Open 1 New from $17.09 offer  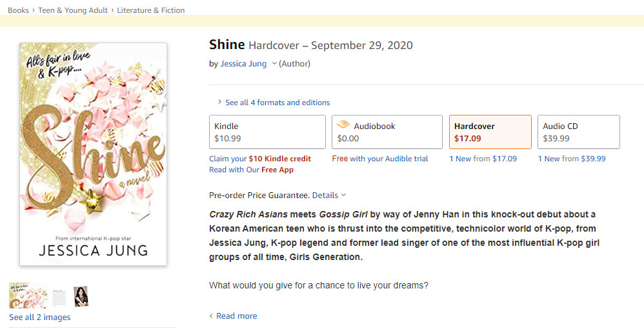[483, 159]
